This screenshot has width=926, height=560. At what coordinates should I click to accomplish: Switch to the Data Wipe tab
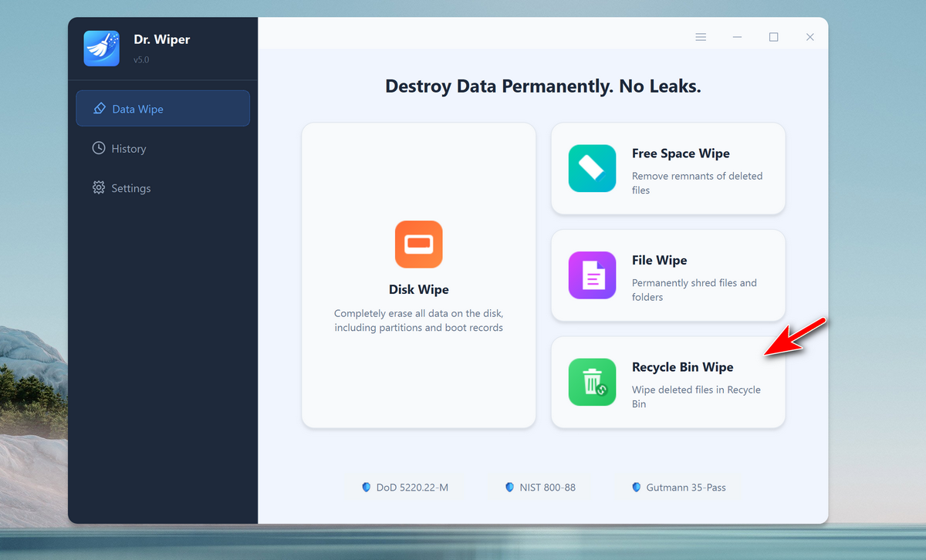(137, 110)
